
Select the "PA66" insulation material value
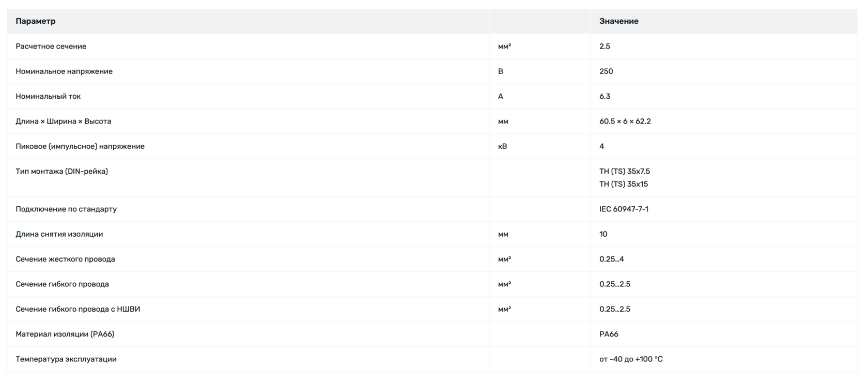click(609, 334)
